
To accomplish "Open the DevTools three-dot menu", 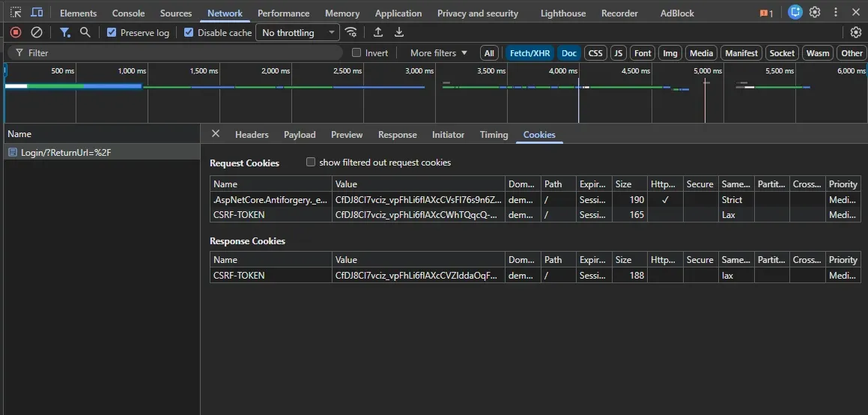I will point(836,12).
